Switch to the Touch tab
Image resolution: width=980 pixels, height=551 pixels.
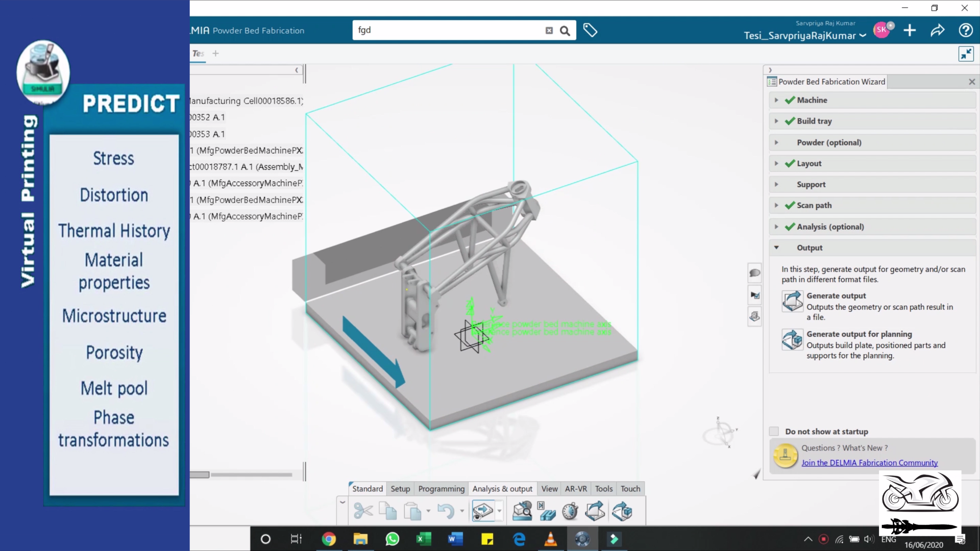[630, 489]
